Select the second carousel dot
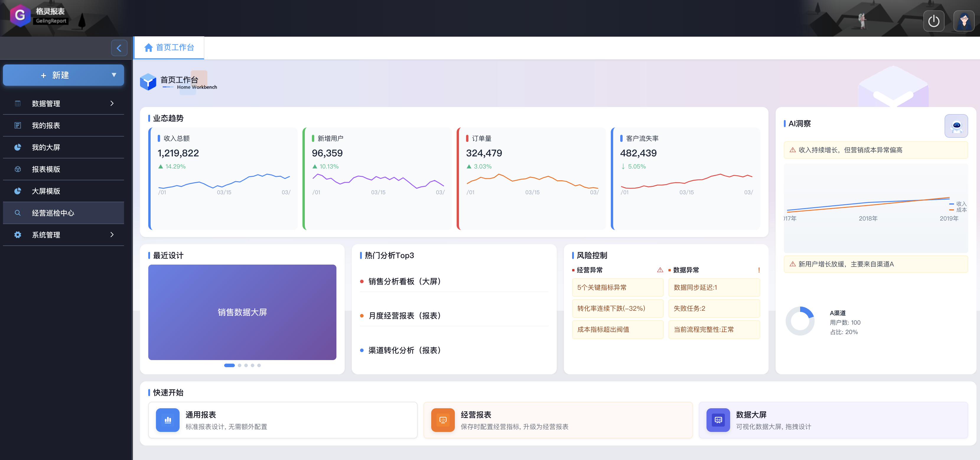The height and width of the screenshot is (460, 980). coord(240,366)
